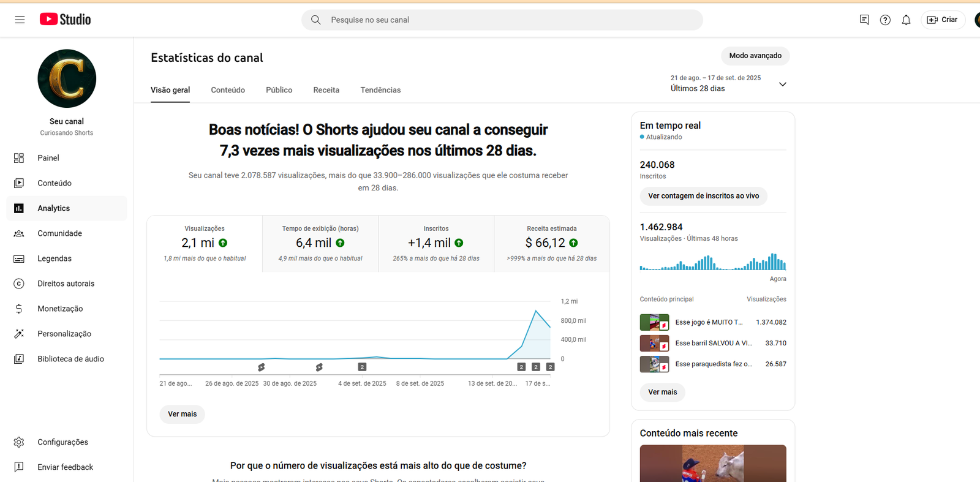
Task: Open thumbnail for 'Esse barril SALVOU A VI...'
Action: coord(654,343)
